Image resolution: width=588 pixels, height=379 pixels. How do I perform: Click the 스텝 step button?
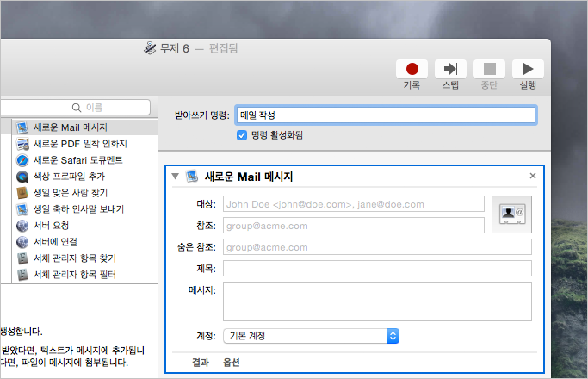click(x=450, y=69)
